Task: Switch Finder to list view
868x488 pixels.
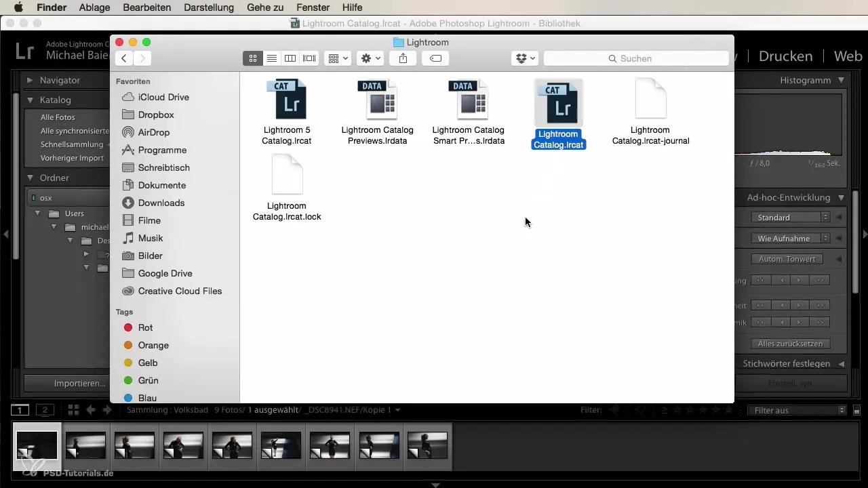Action: pyautogui.click(x=271, y=58)
